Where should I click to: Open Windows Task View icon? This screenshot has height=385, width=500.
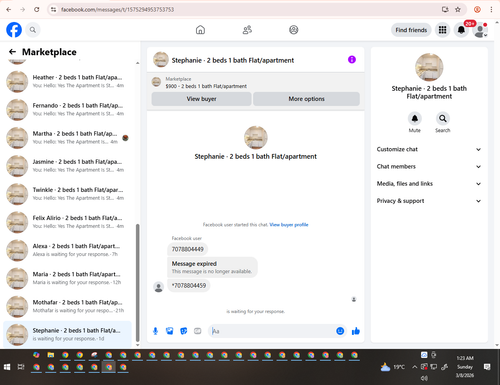21,367
